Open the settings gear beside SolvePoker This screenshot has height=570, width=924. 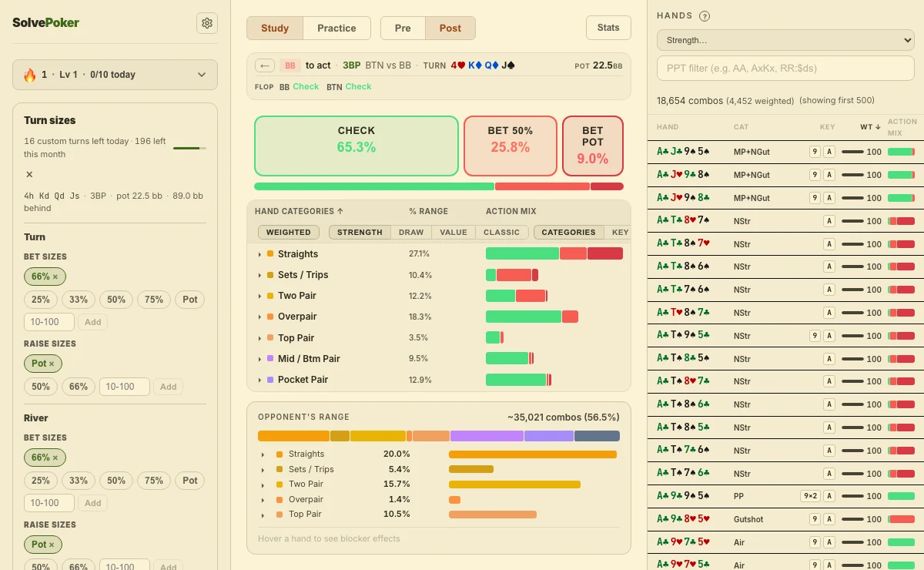point(207,23)
